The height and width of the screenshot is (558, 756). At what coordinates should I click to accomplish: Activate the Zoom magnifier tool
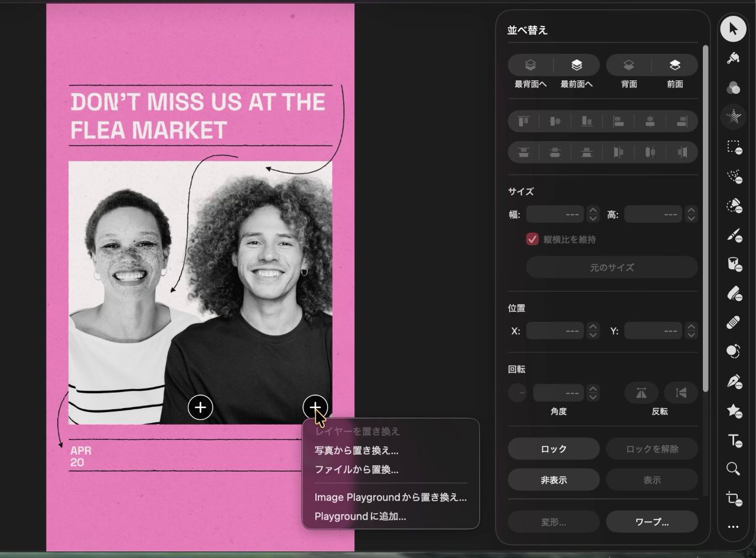733,469
